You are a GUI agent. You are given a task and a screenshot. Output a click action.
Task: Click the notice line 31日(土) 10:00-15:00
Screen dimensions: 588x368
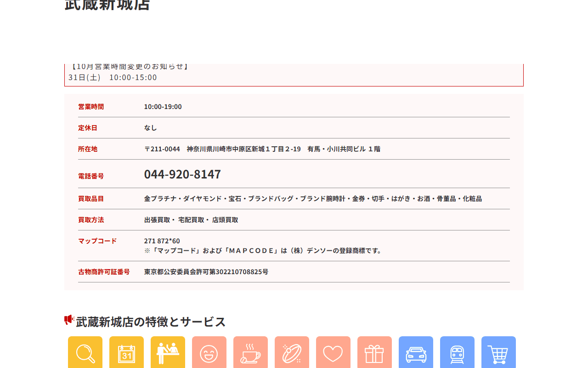(113, 77)
